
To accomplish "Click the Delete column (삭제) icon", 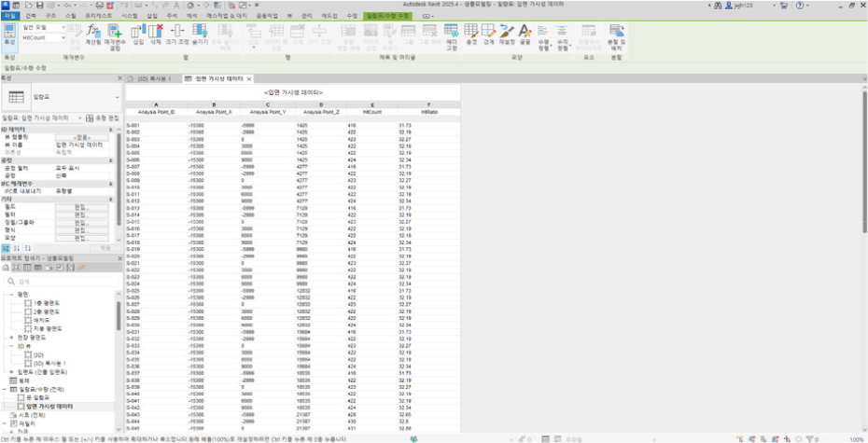I will point(156,35).
